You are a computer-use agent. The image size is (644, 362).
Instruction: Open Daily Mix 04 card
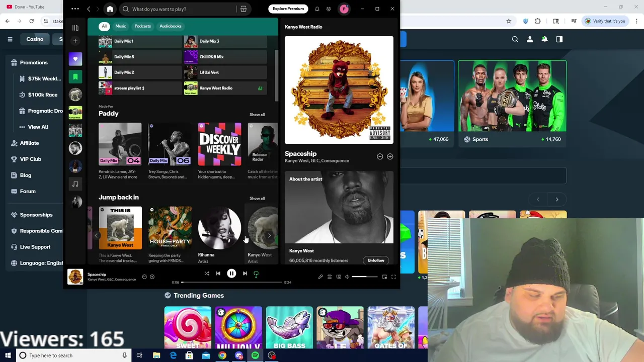(120, 150)
